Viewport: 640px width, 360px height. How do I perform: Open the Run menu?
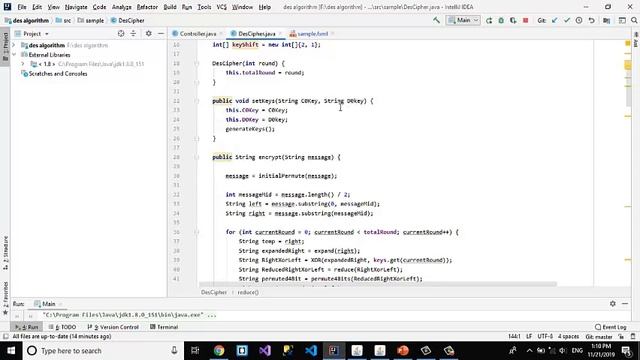point(187,7)
